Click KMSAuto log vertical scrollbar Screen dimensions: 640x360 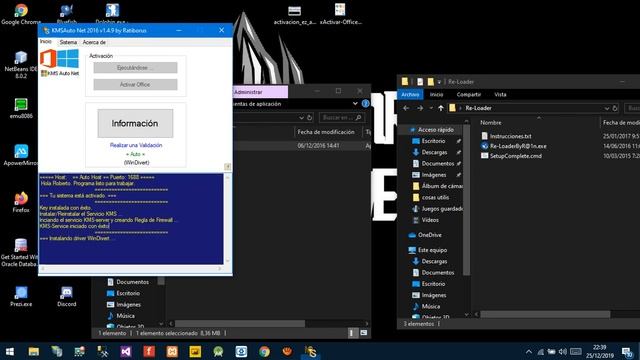(x=228, y=218)
